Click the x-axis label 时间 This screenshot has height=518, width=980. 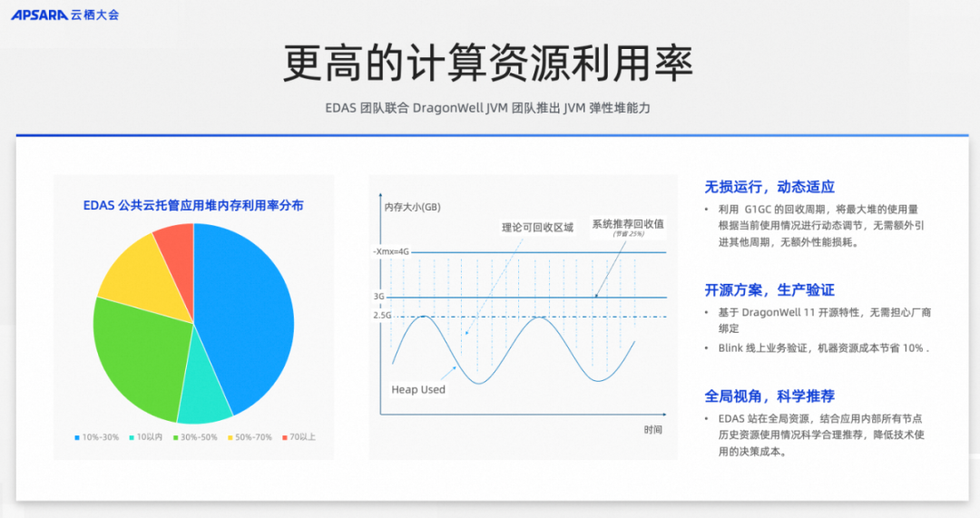[653, 430]
